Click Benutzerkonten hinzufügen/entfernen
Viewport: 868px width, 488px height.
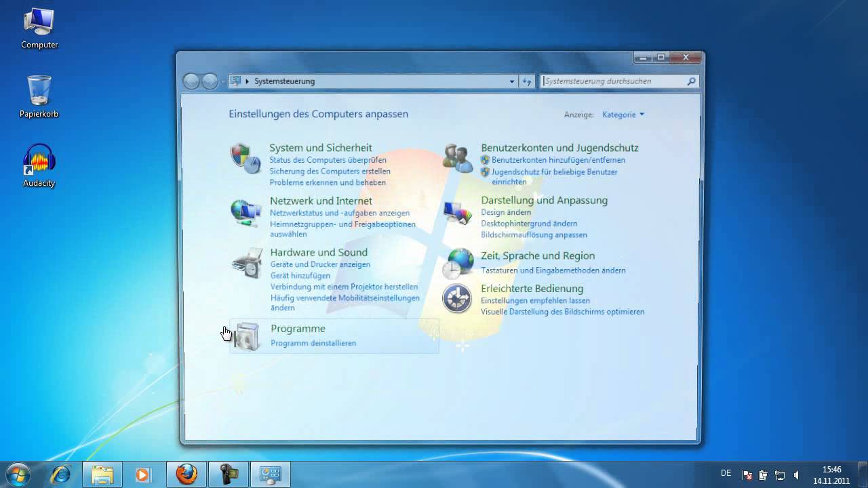(x=558, y=160)
